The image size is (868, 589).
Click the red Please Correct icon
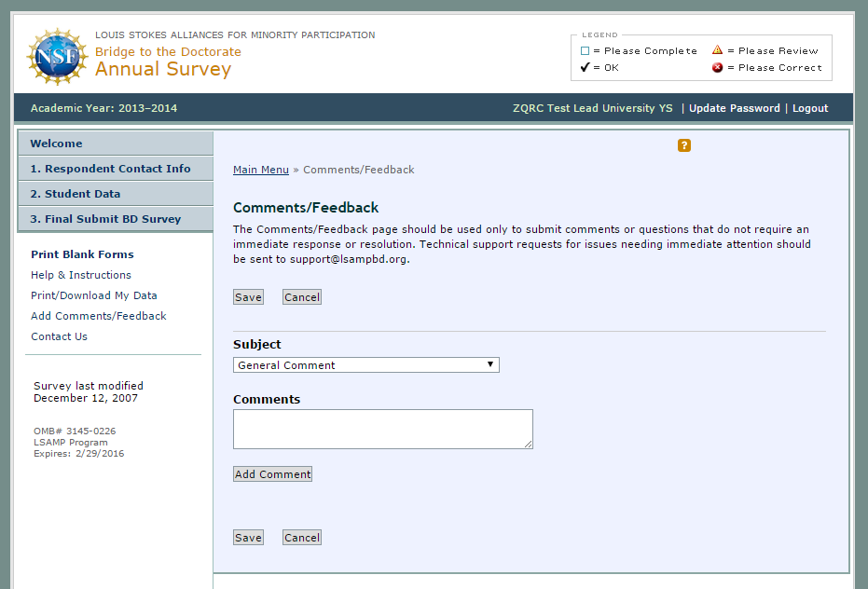click(717, 67)
